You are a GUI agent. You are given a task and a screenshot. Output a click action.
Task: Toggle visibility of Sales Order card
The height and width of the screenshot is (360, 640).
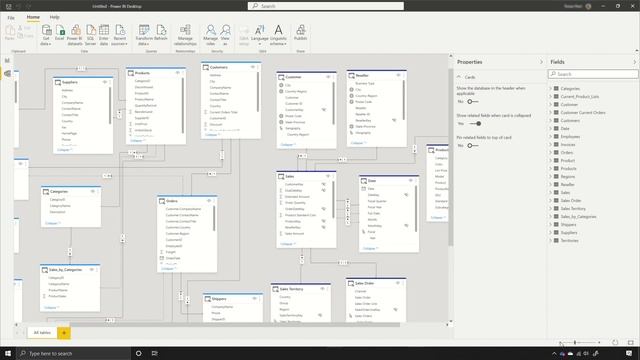[x=398, y=283]
